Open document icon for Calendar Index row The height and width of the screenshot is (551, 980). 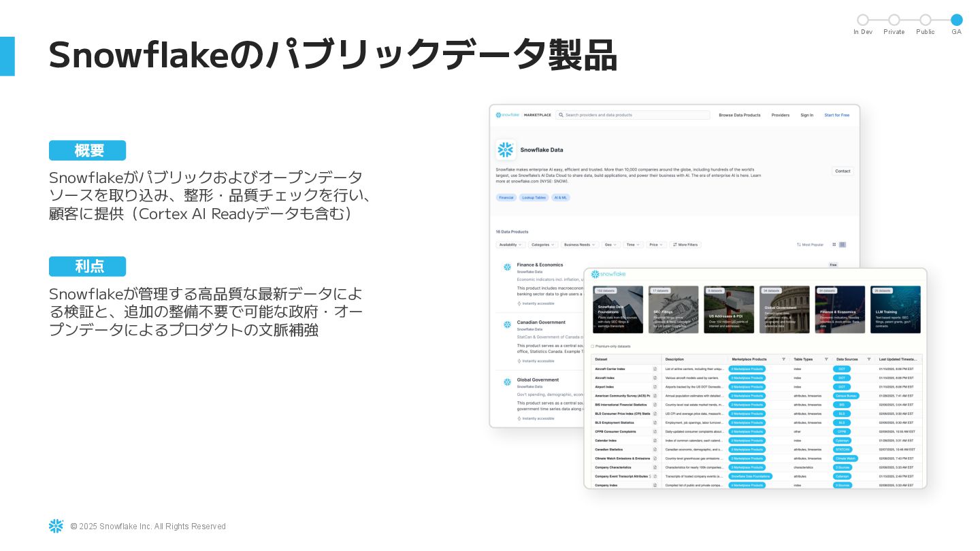pyautogui.click(x=655, y=440)
